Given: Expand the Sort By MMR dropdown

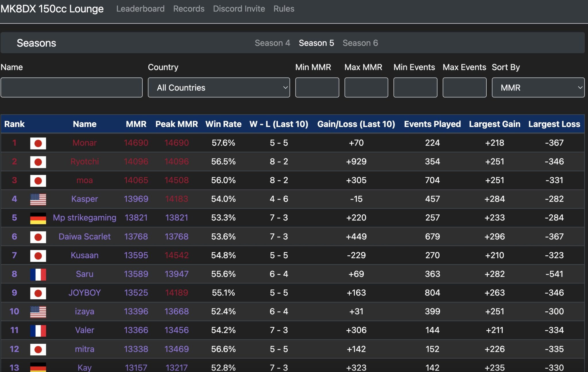Looking at the screenshot, I should coord(538,87).
